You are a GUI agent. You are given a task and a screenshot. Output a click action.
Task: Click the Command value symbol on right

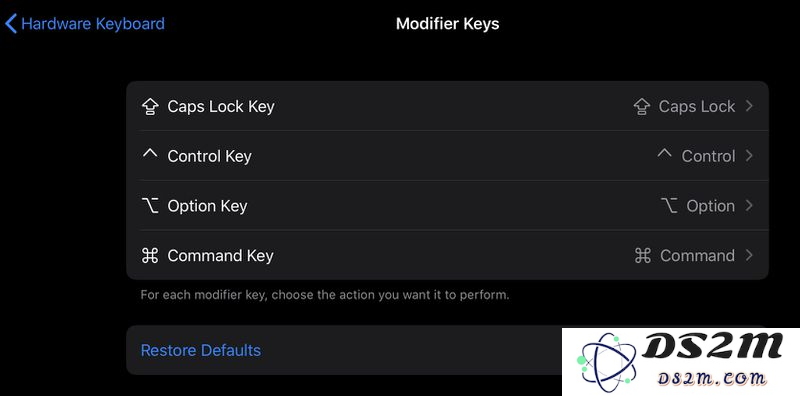click(x=643, y=256)
